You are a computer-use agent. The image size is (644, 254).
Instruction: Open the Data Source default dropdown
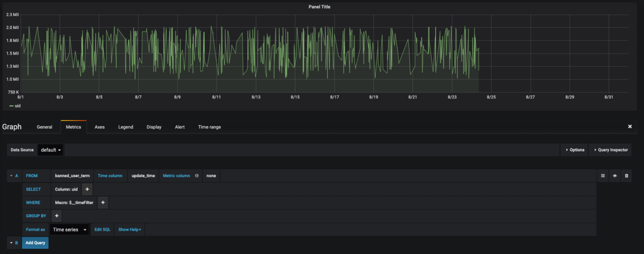pos(51,150)
